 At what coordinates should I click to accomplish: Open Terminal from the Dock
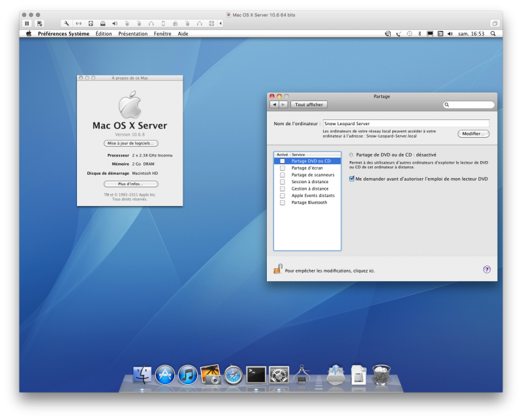(256, 375)
